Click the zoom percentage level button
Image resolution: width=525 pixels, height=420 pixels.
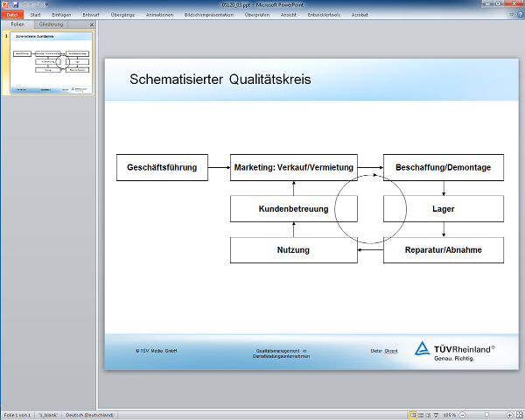(448, 415)
